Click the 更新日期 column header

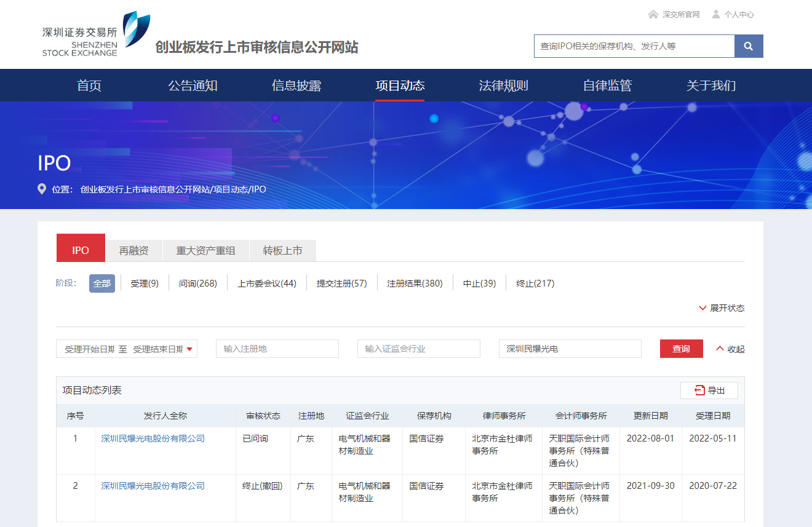click(x=651, y=416)
